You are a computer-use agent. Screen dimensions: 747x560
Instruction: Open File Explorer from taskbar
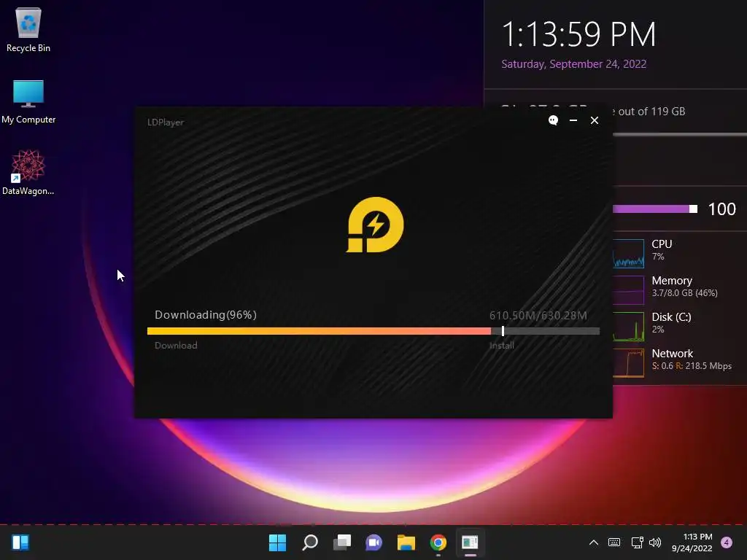click(x=406, y=542)
